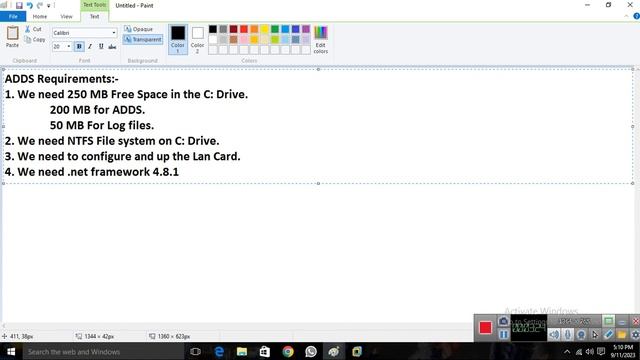Toggle the recorder microphone icon
This screenshot has width=640, height=360.
tap(568, 335)
